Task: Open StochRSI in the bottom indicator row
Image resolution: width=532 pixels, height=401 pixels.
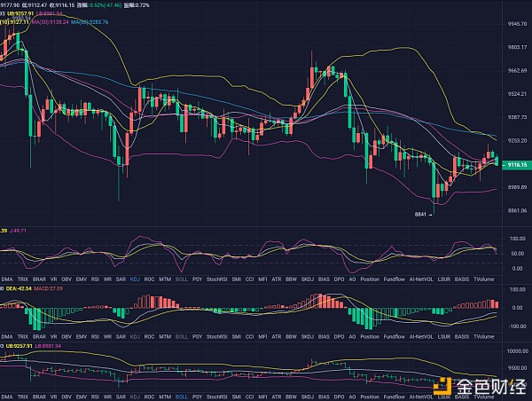Action: coord(217,397)
